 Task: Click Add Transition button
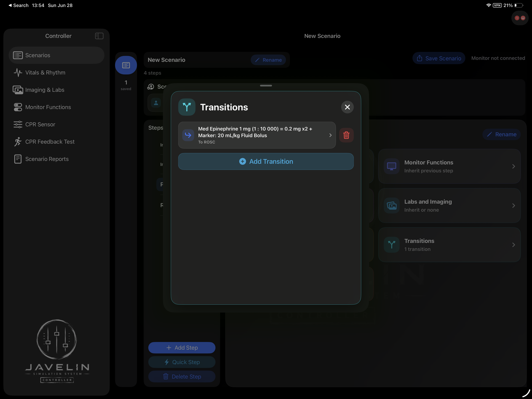(266, 161)
